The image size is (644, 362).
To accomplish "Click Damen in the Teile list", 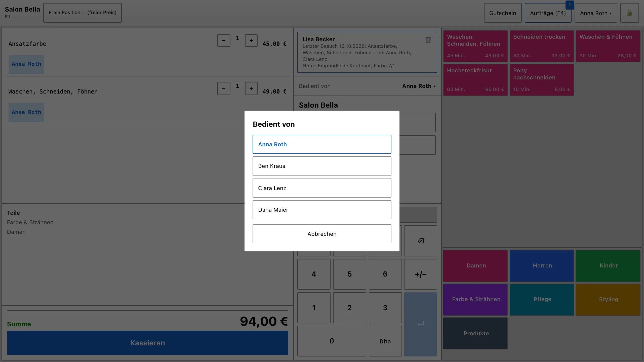I will [16, 232].
